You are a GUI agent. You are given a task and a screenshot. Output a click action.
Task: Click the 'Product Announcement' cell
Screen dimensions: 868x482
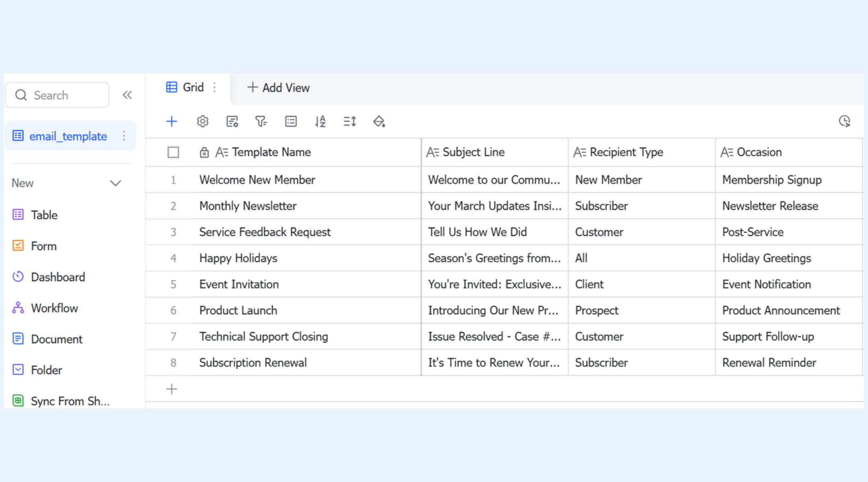pyautogui.click(x=789, y=310)
